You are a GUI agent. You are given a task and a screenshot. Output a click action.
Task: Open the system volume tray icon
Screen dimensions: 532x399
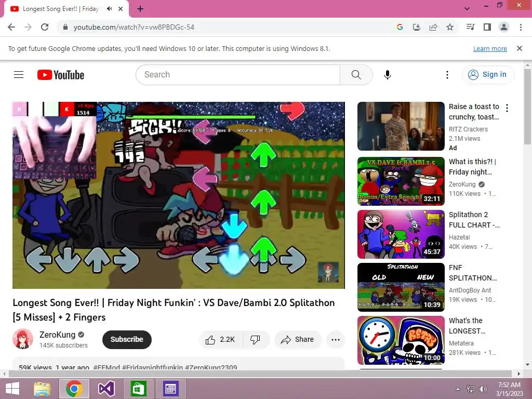tap(483, 389)
